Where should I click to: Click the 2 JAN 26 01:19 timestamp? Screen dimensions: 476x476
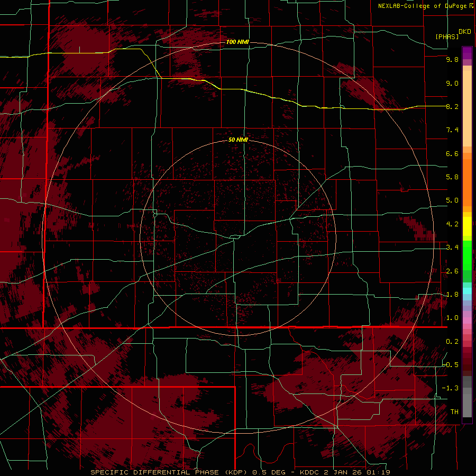(x=357, y=472)
